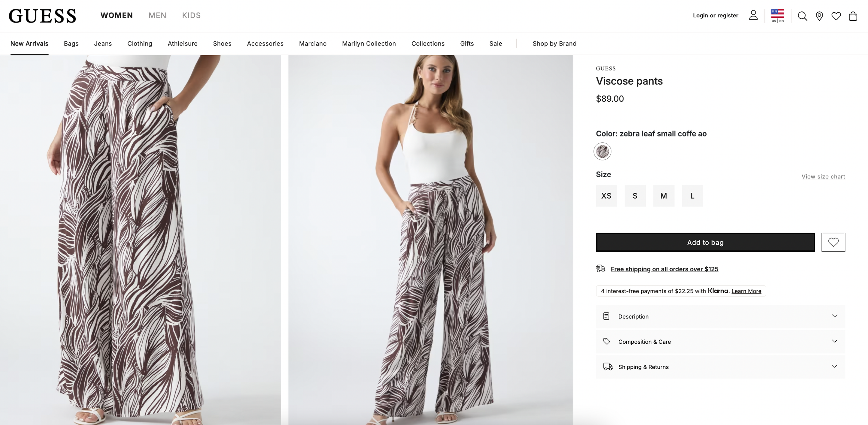868x425 pixels.
Task: Switch to the MEN section
Action: click(x=157, y=15)
